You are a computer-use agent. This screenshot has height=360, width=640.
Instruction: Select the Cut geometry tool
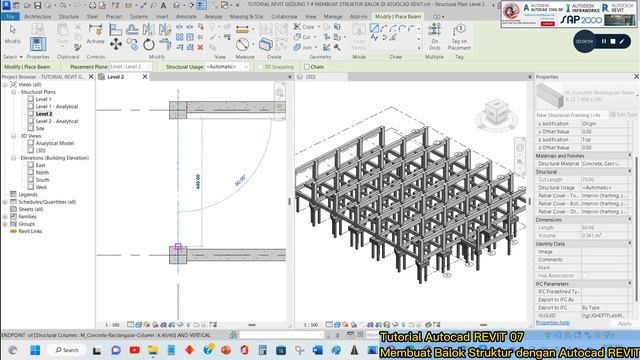tap(302, 37)
